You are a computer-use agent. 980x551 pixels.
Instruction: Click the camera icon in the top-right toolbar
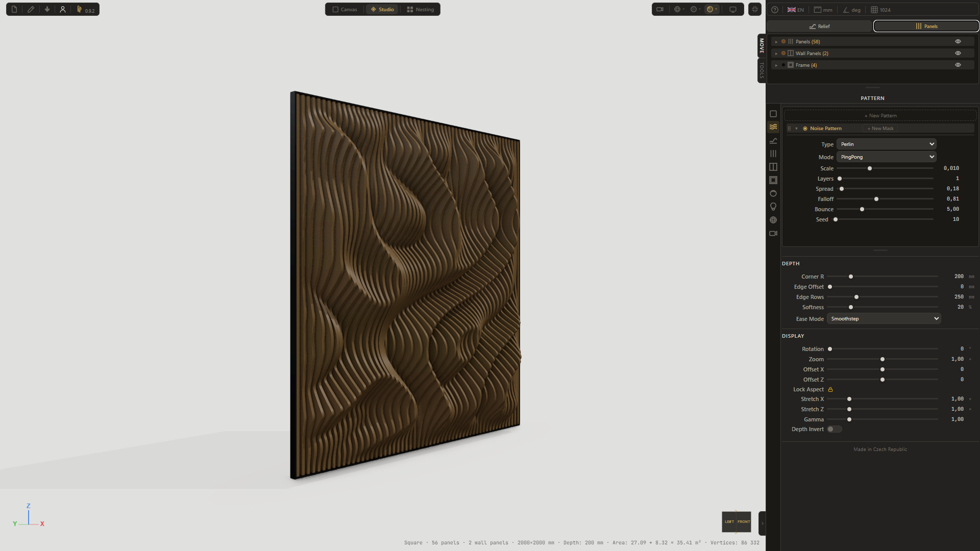[x=660, y=9]
